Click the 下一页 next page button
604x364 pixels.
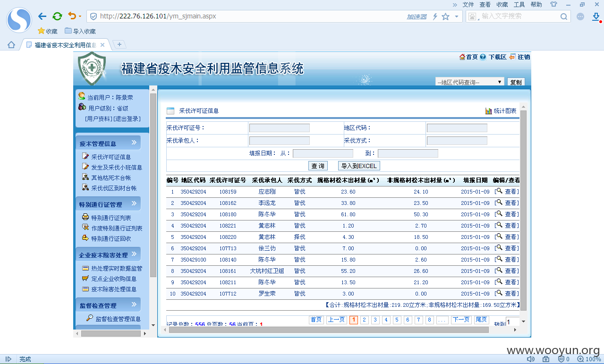coord(461,320)
